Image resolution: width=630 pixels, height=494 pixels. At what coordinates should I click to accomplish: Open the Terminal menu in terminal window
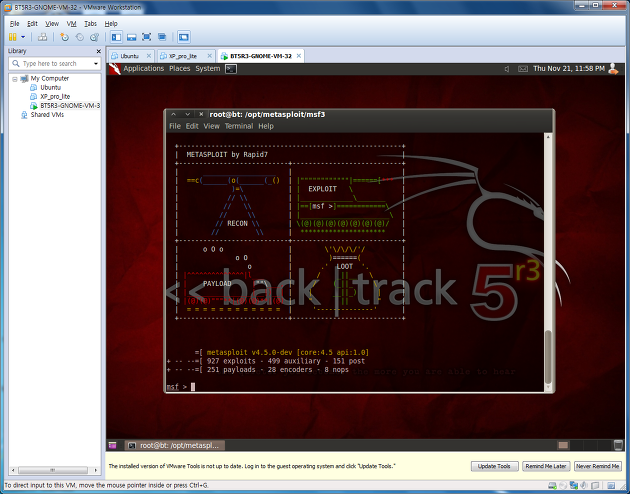tap(239, 126)
